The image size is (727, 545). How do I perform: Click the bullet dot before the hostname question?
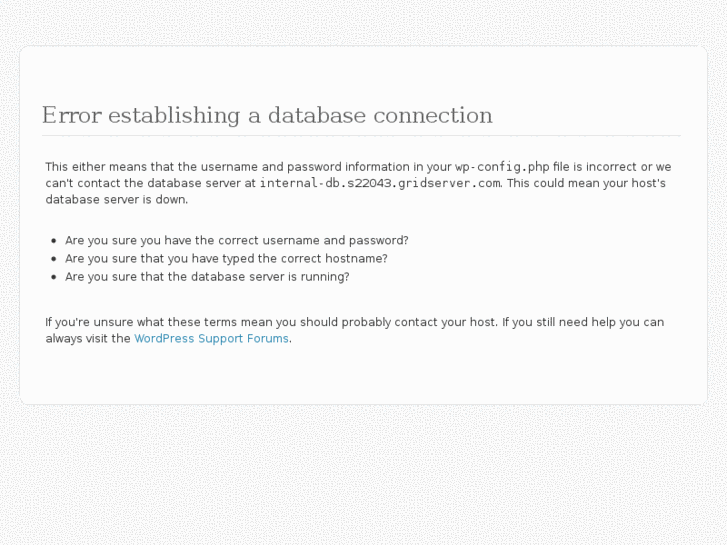point(53,259)
